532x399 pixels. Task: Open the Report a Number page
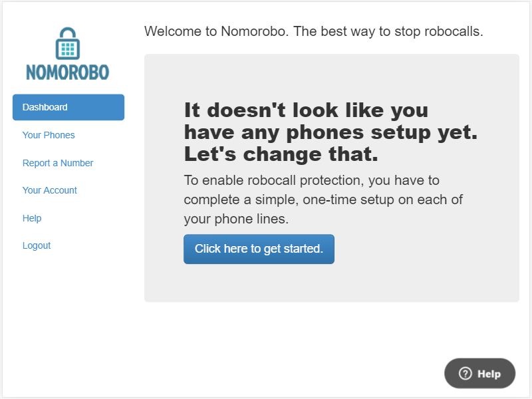[x=58, y=163]
